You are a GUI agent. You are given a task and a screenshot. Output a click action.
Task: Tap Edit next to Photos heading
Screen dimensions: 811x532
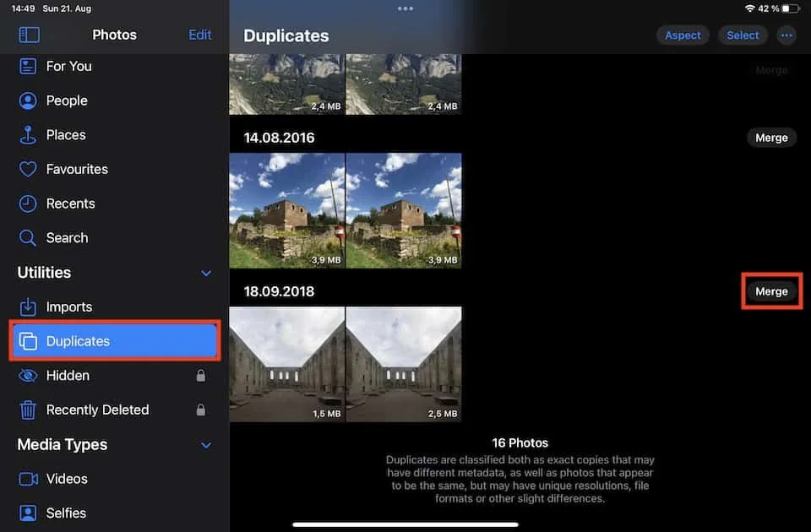(x=199, y=35)
